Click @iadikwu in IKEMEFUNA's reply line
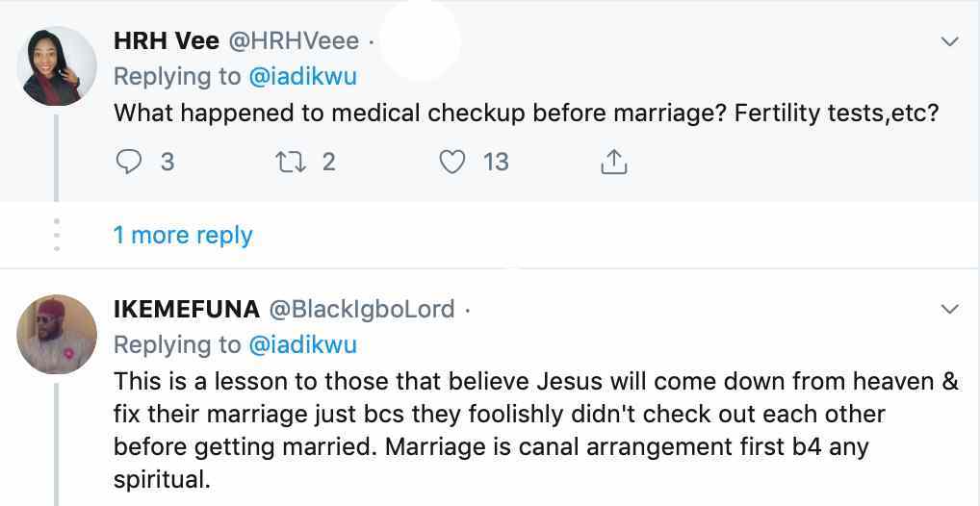980x506 pixels. [302, 344]
